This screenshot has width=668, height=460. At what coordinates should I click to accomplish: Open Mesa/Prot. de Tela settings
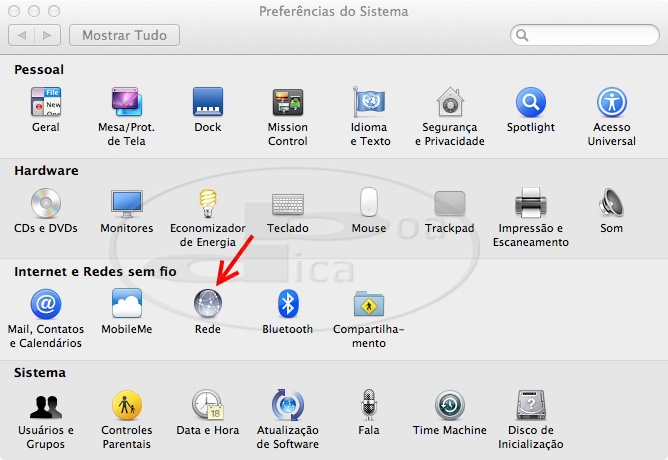click(x=127, y=102)
